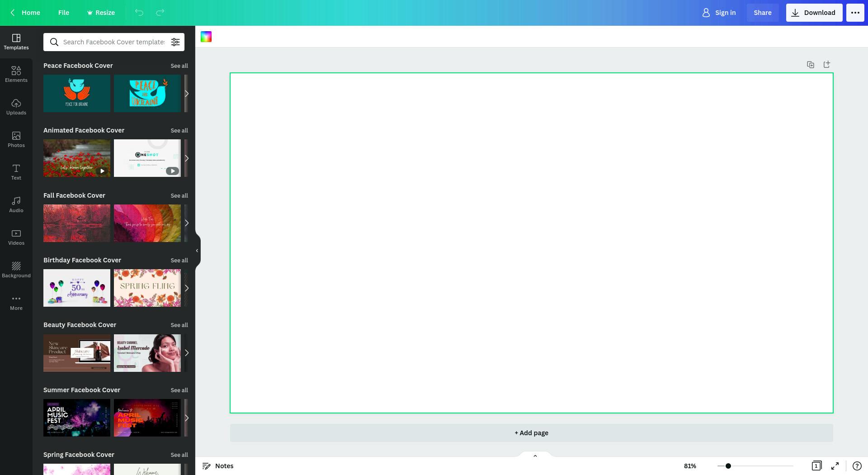See all Spring Facebook Cover templates

tap(179, 455)
